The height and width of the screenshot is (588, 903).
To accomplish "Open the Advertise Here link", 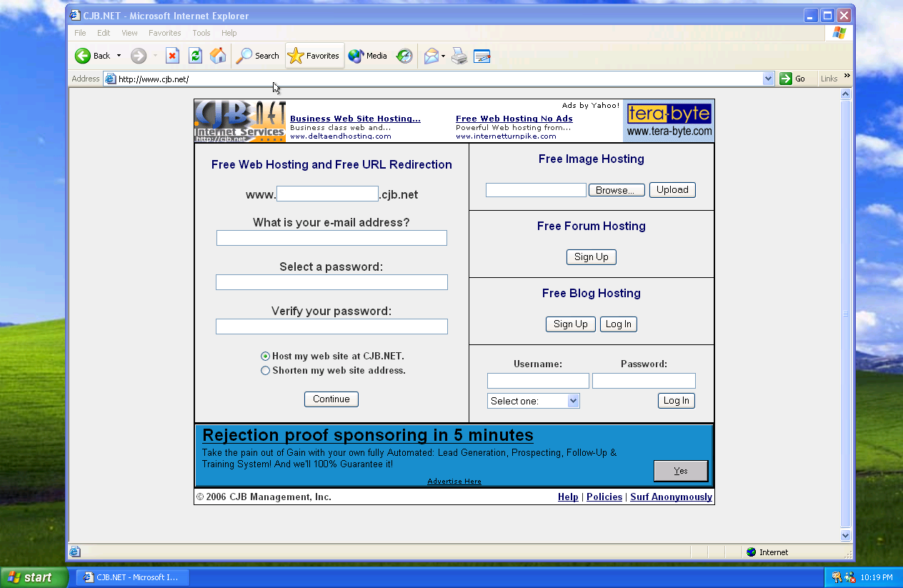I will pos(454,482).
